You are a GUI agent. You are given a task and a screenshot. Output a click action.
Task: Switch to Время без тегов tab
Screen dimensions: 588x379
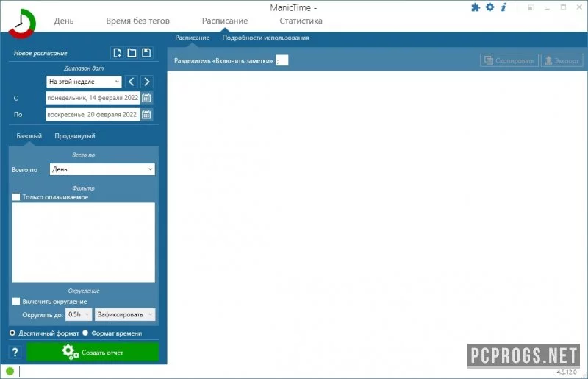[x=137, y=21]
